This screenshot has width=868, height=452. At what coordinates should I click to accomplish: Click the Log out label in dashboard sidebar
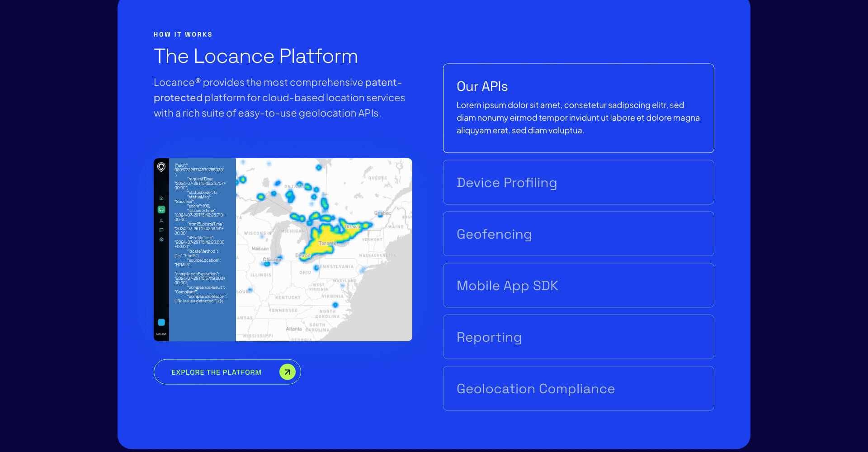point(161,334)
